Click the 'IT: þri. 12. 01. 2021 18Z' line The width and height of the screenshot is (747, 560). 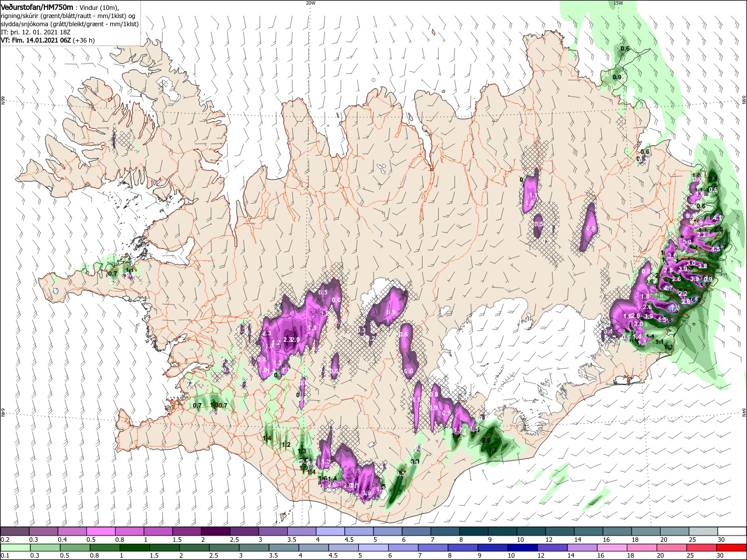(36, 32)
